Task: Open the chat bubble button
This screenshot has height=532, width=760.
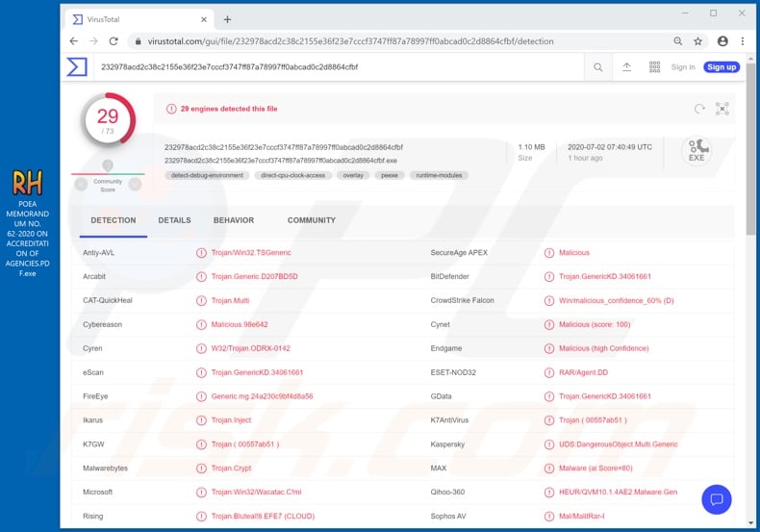Action: [x=717, y=499]
